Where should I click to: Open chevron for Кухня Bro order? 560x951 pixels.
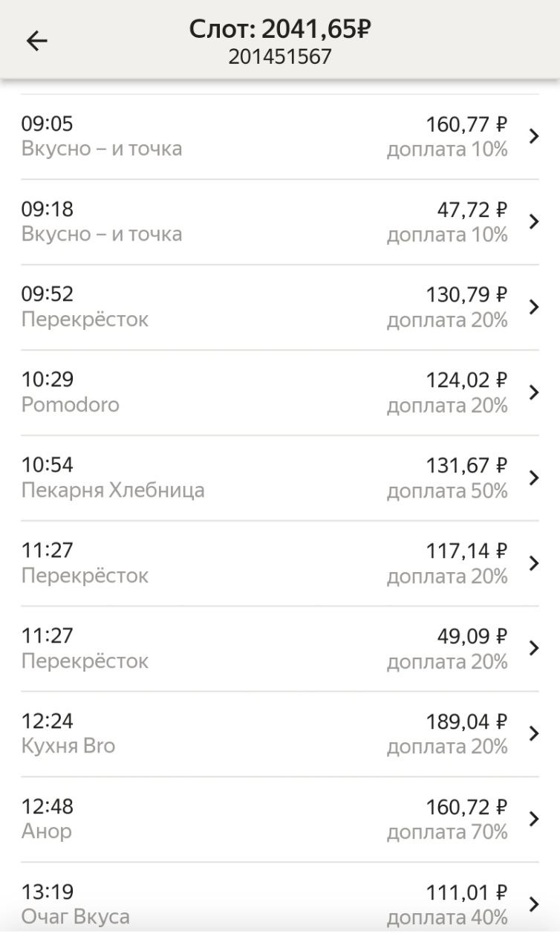click(x=533, y=734)
